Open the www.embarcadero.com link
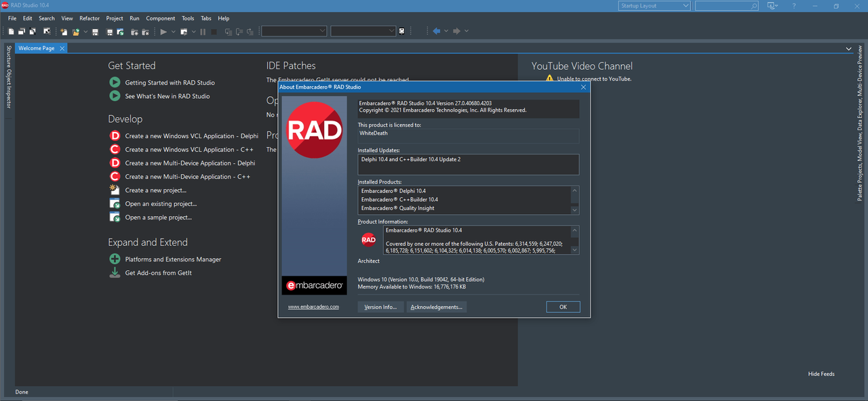This screenshot has height=401, width=868. tap(313, 307)
